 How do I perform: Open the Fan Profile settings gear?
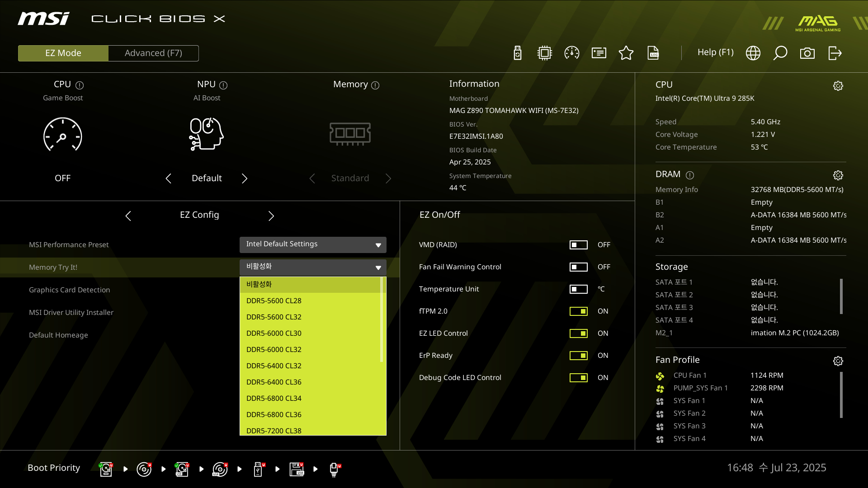coord(838,361)
